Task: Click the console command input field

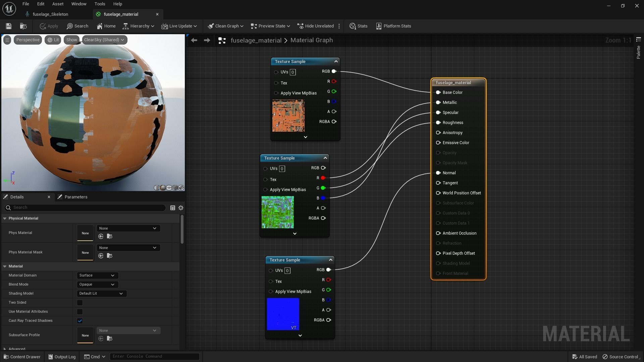Action: pos(154,356)
